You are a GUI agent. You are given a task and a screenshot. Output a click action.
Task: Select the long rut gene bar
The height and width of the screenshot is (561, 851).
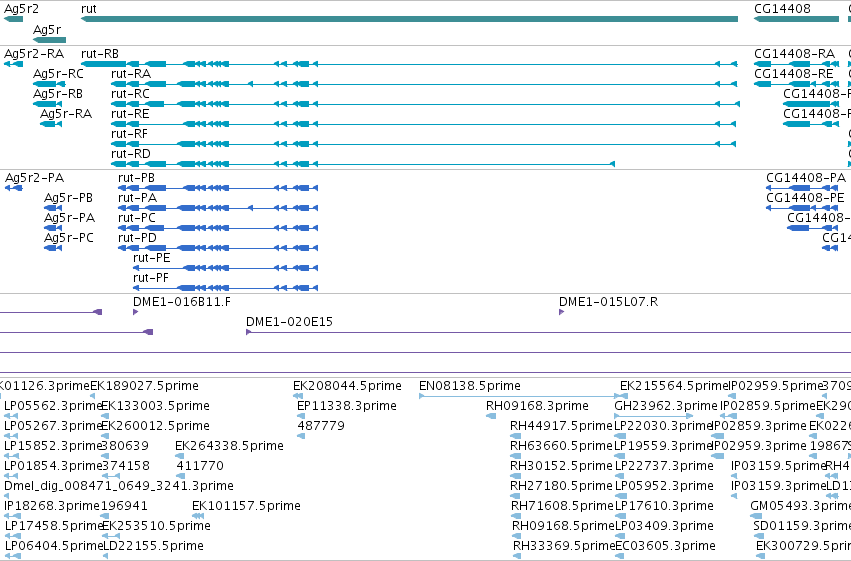pyautogui.click(x=409, y=19)
